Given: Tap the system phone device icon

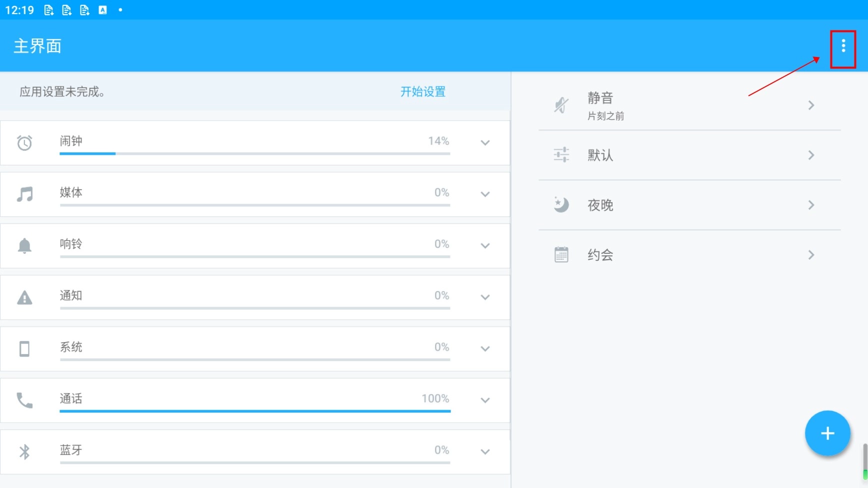Looking at the screenshot, I should coord(24,349).
